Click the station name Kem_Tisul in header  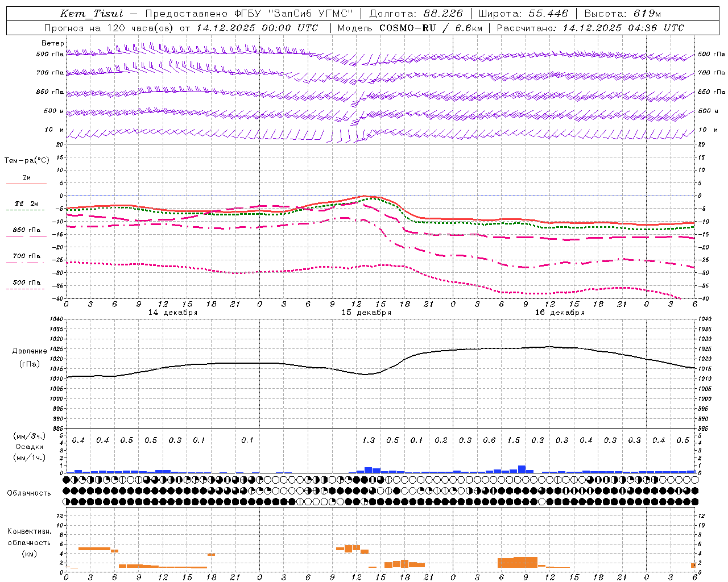pos(92,14)
